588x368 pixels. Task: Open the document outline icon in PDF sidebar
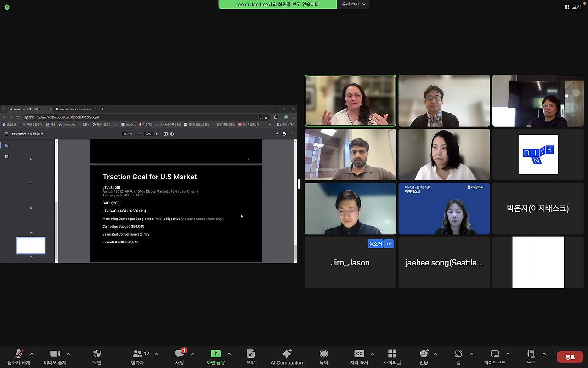tap(6, 156)
